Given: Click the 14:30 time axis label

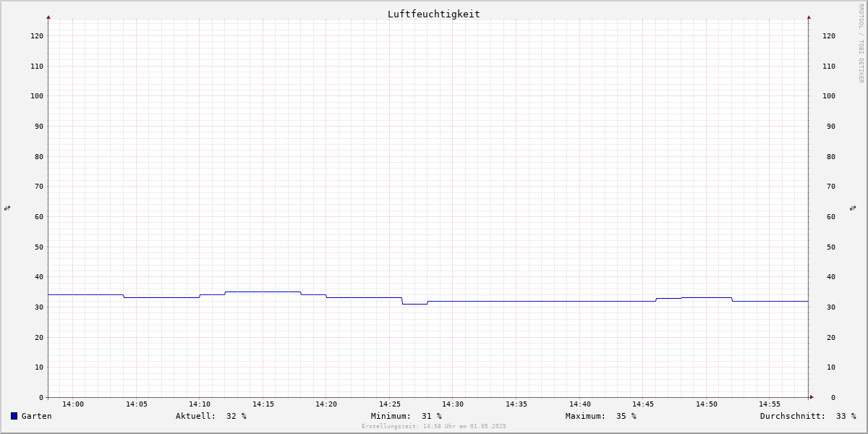Looking at the screenshot, I should (x=453, y=404).
